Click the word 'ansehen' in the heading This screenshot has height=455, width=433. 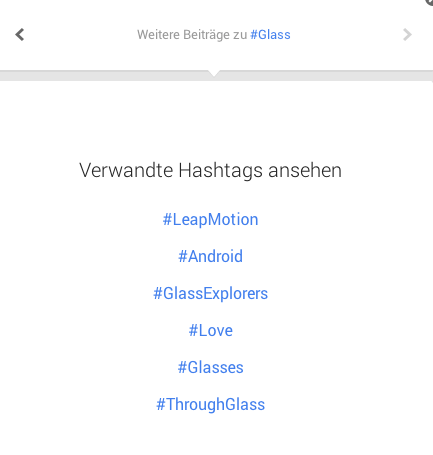click(x=305, y=170)
